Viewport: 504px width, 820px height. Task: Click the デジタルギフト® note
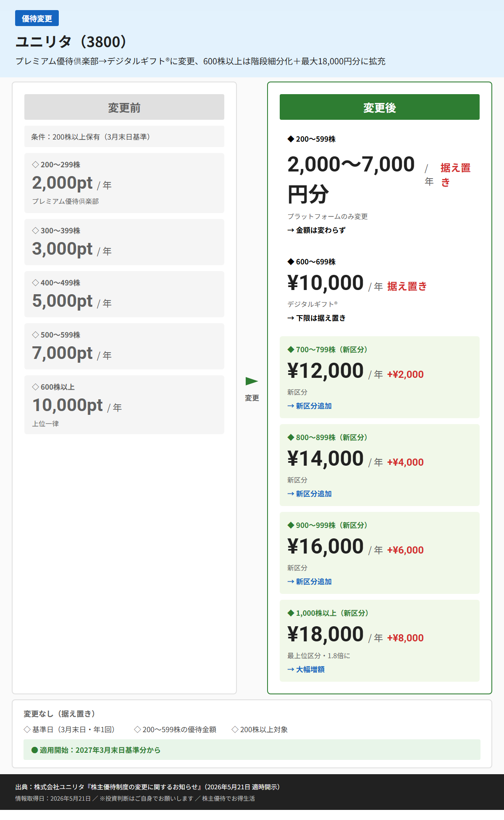click(x=312, y=304)
